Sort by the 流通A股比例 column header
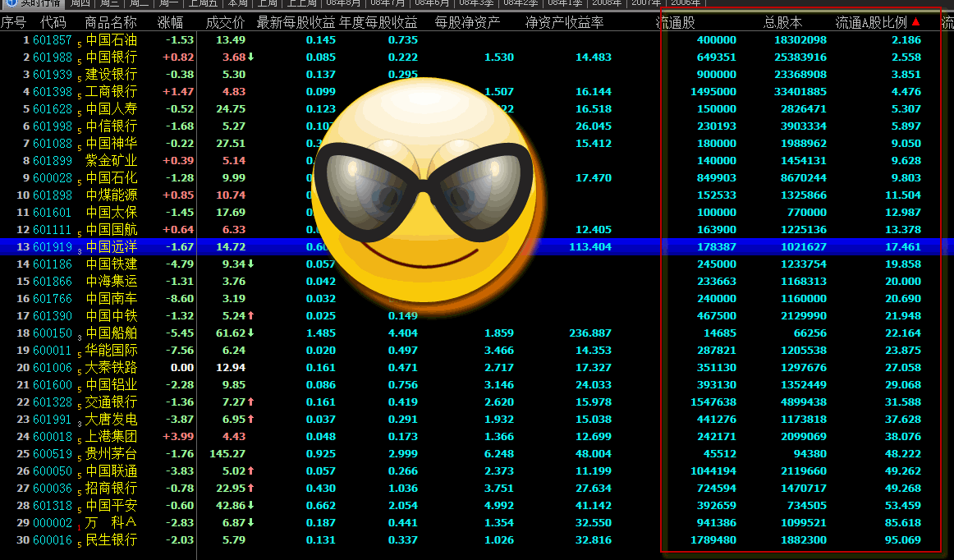This screenshot has width=954, height=560. pyautogui.click(x=871, y=22)
